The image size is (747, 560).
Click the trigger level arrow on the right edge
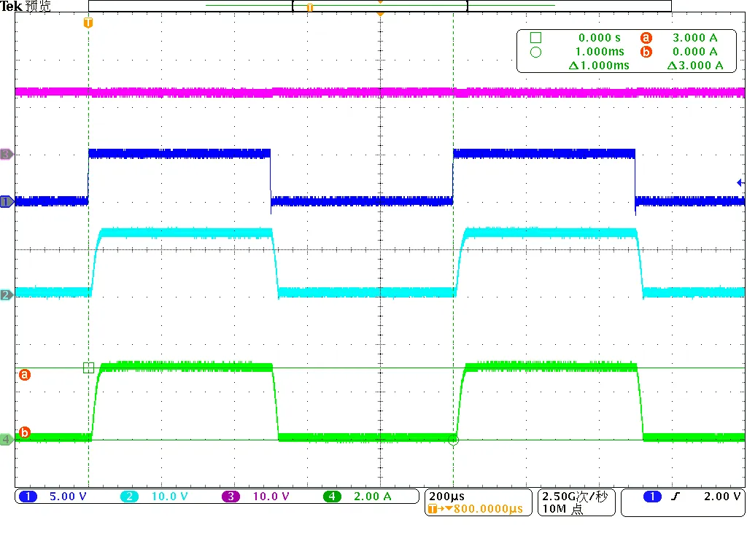740,182
